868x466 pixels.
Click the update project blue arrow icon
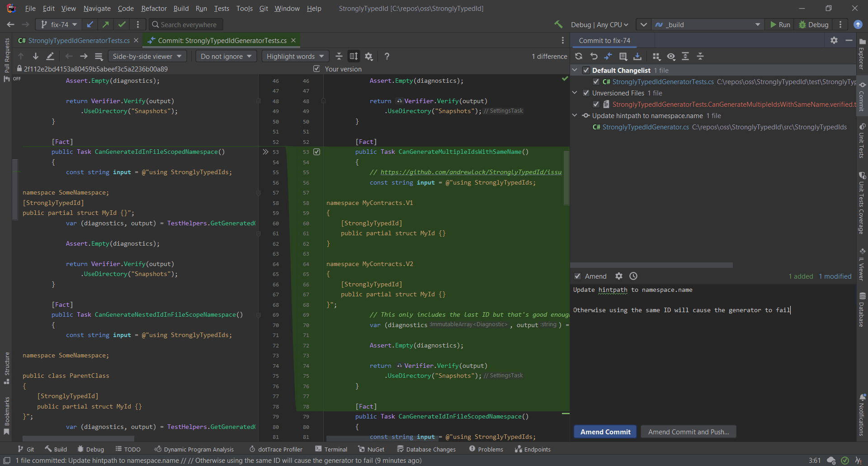tap(90, 24)
